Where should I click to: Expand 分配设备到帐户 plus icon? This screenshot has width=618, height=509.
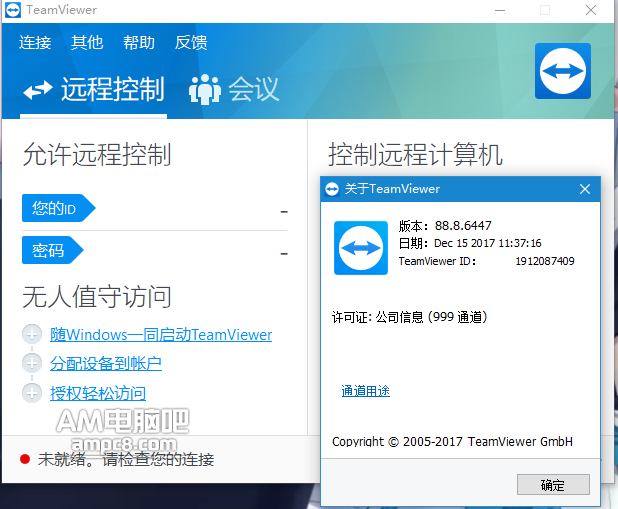pos(32,363)
